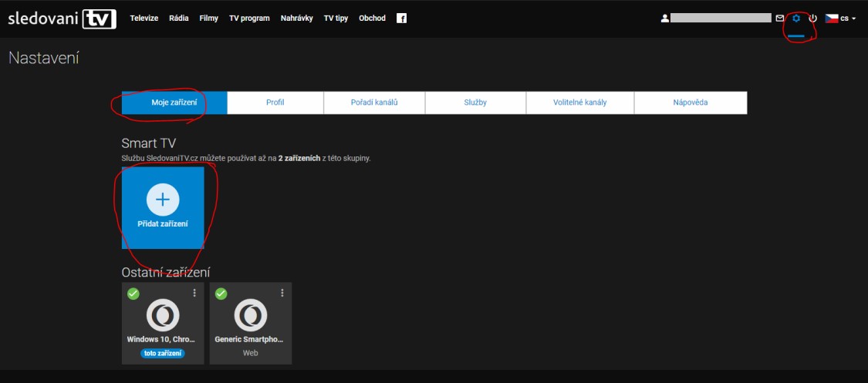This screenshot has width=868, height=383.
Task: Switch to the Pořadí kanálů tab
Action: (374, 102)
